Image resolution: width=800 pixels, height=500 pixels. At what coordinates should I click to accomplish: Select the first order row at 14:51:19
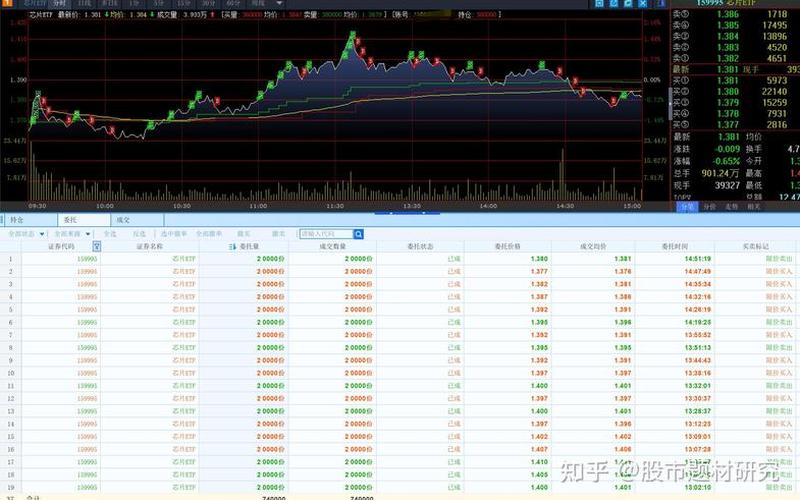click(x=400, y=258)
